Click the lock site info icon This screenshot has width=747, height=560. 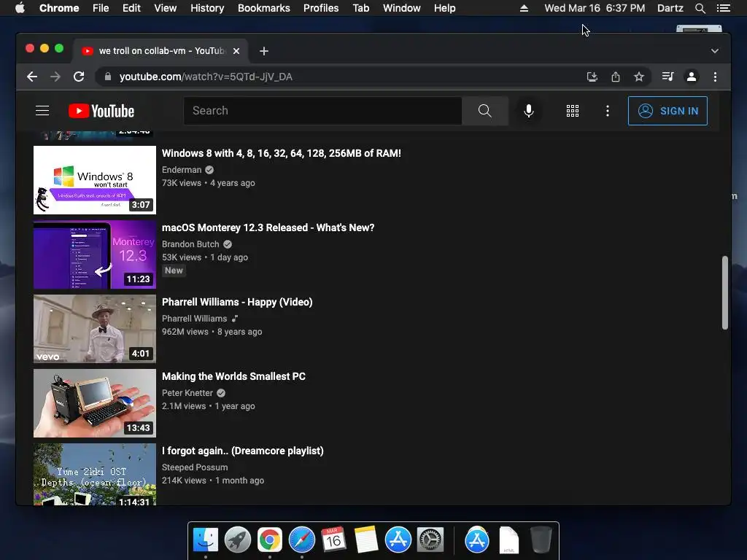(108, 77)
